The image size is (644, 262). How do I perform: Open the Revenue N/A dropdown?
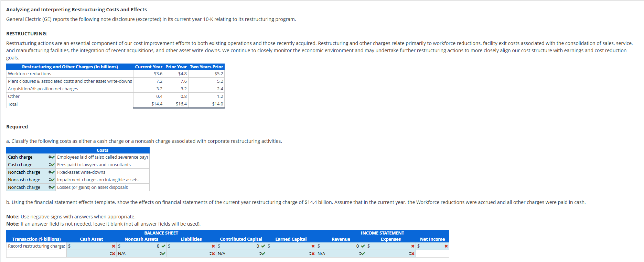point(341,253)
